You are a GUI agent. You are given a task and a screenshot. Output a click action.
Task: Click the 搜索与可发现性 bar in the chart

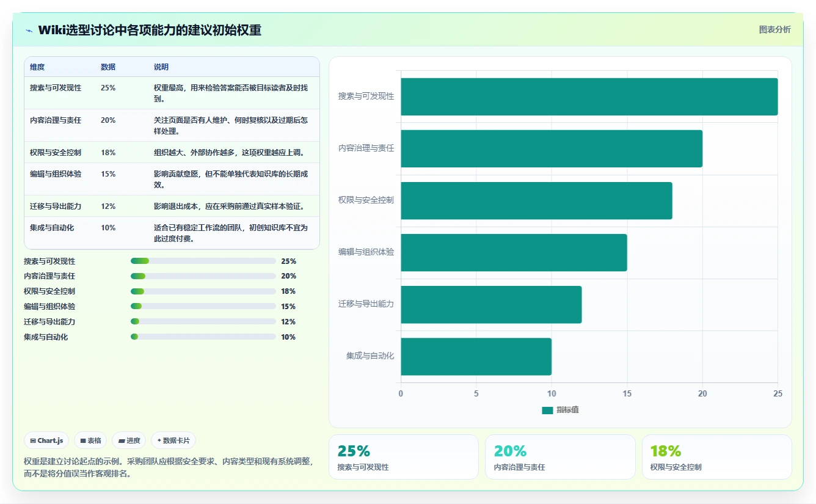(589, 97)
